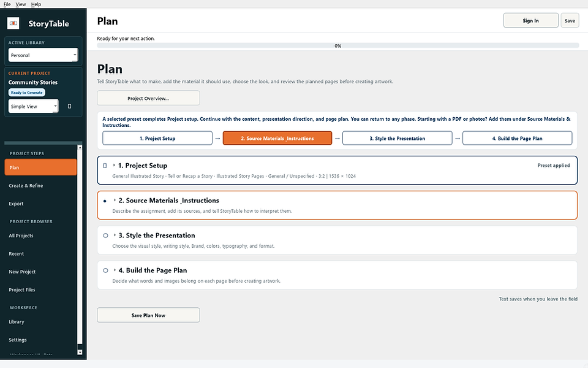The height and width of the screenshot is (368, 588).
Task: Go to 2. Source Materials phase tab
Action: pos(277,138)
